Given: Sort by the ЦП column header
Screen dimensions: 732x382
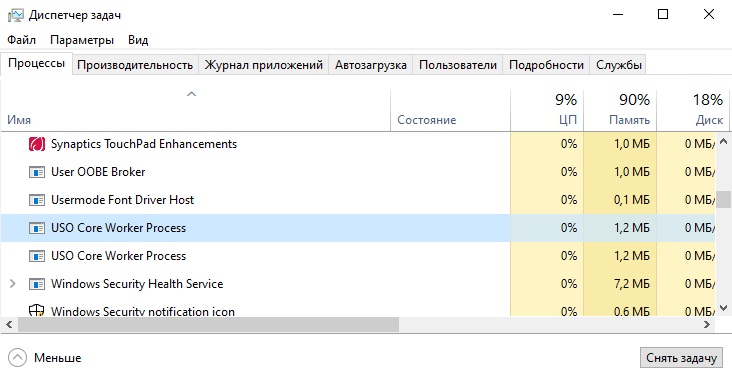Looking at the screenshot, I should tap(547, 111).
